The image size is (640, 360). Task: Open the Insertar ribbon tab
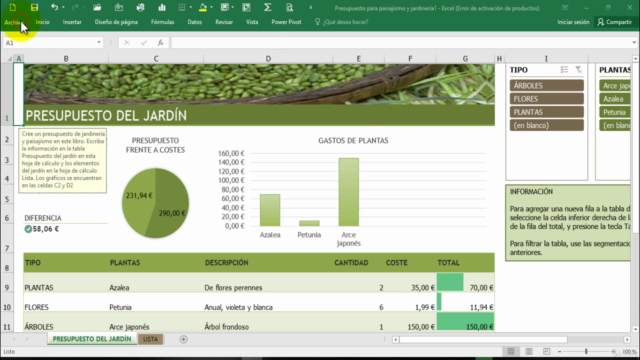point(72,22)
